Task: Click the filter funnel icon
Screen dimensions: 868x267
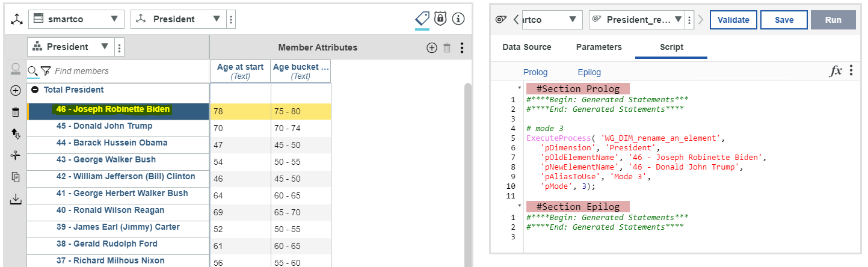Action: (x=46, y=71)
